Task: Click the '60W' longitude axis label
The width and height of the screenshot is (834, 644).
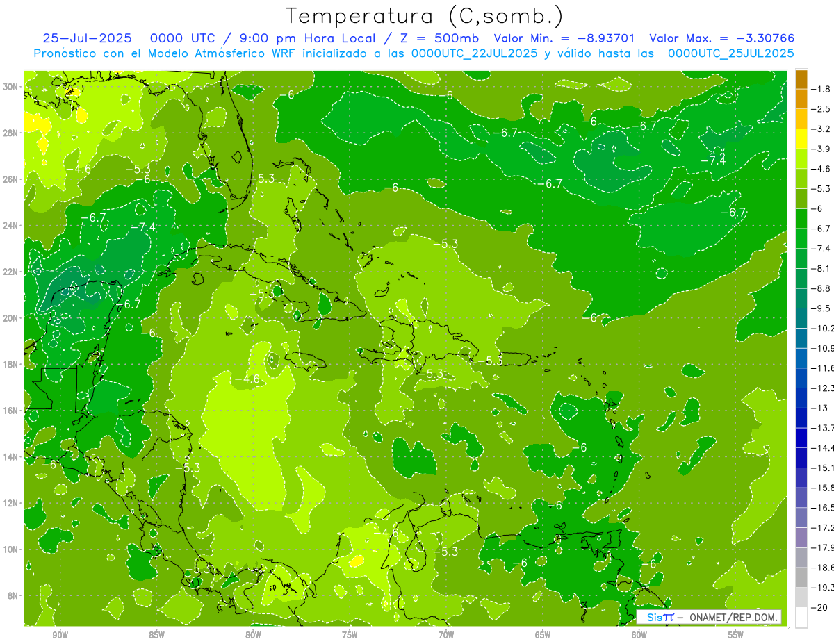Action: click(x=639, y=635)
